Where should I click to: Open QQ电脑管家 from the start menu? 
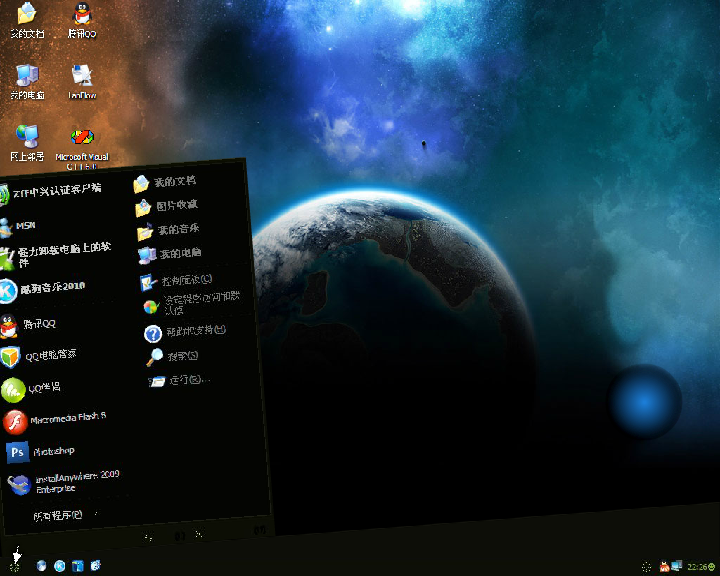point(39,356)
